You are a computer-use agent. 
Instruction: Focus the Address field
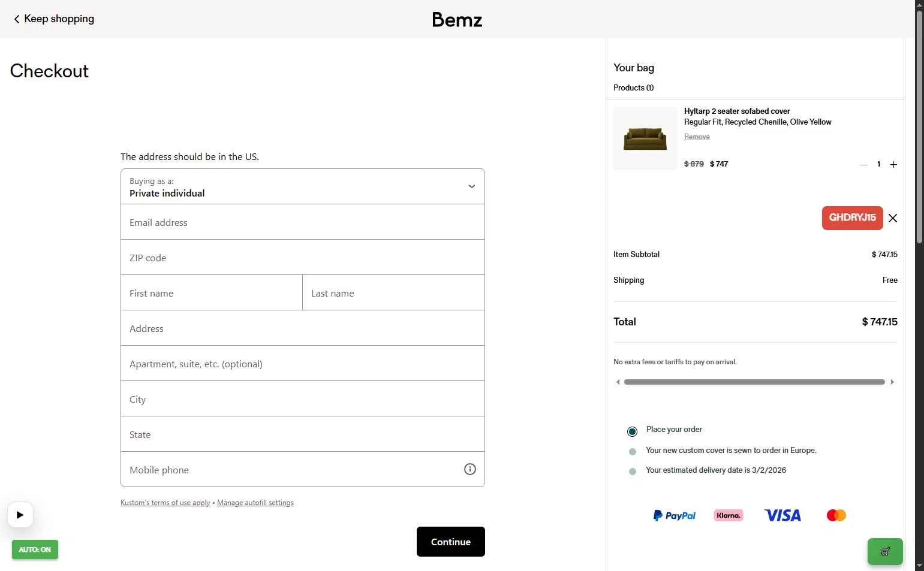click(x=302, y=328)
